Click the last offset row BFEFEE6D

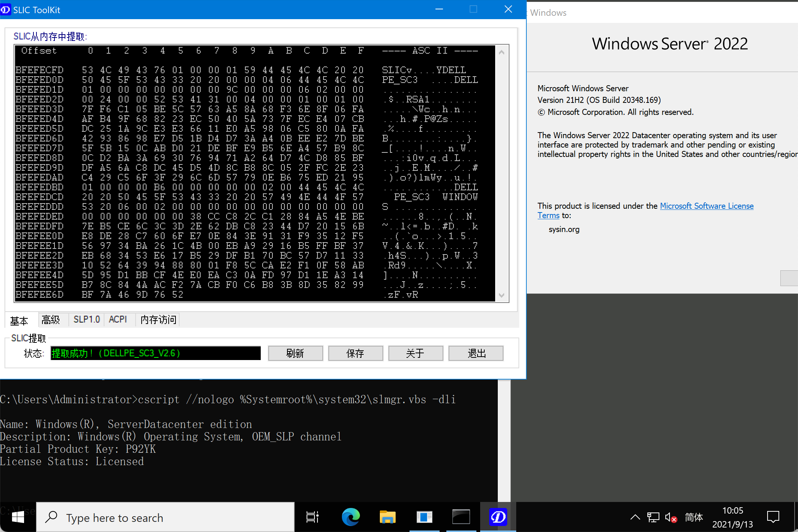[x=39, y=295]
